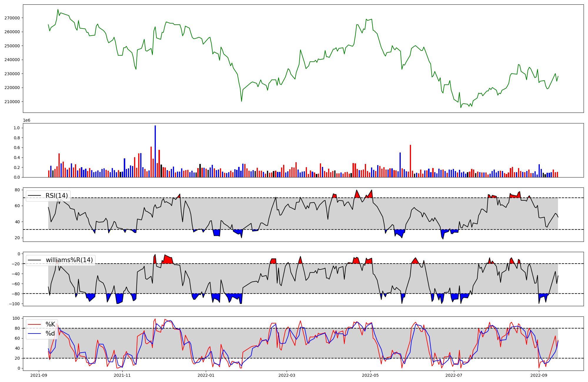This screenshot has width=588, height=382.
Task: Click the −100 tick on Williams %R axis
Action: (14, 304)
